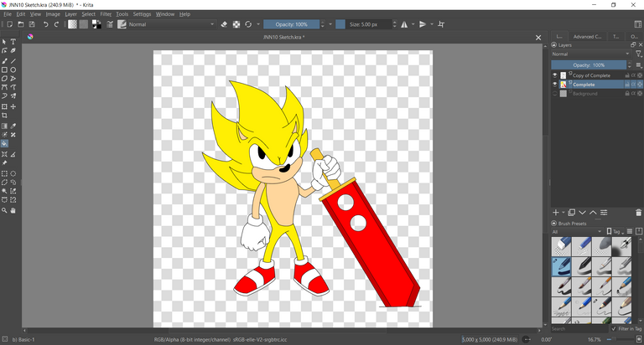Toggle horizontal mirror tool
Image resolution: width=644 pixels, height=345 pixels.
coord(404,24)
